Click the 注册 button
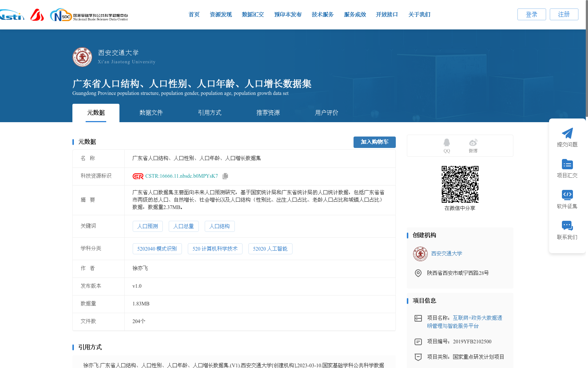 564,14
